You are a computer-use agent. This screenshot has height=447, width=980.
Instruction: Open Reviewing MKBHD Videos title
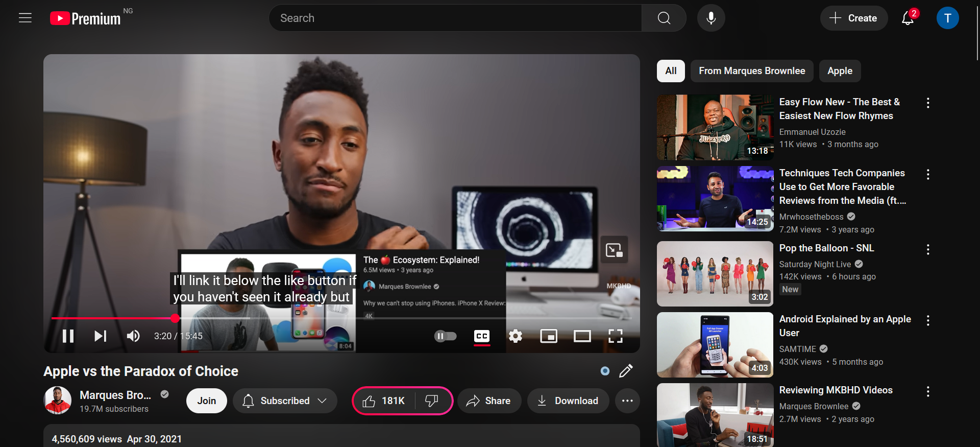click(836, 390)
